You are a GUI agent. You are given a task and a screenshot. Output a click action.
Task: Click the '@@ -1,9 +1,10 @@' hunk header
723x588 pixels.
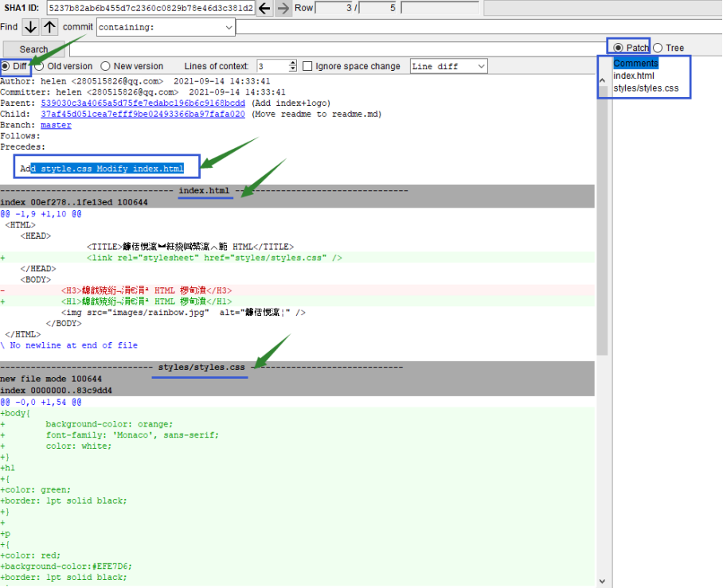41,214
